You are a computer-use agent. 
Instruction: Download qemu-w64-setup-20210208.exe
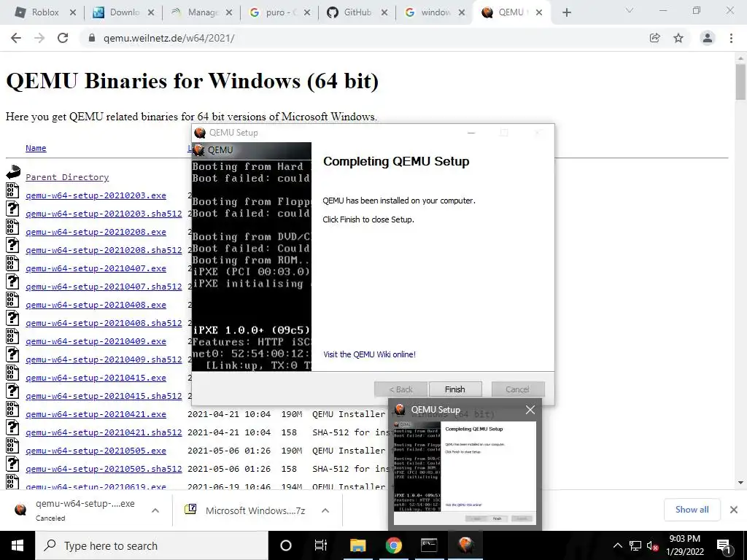[96, 232]
